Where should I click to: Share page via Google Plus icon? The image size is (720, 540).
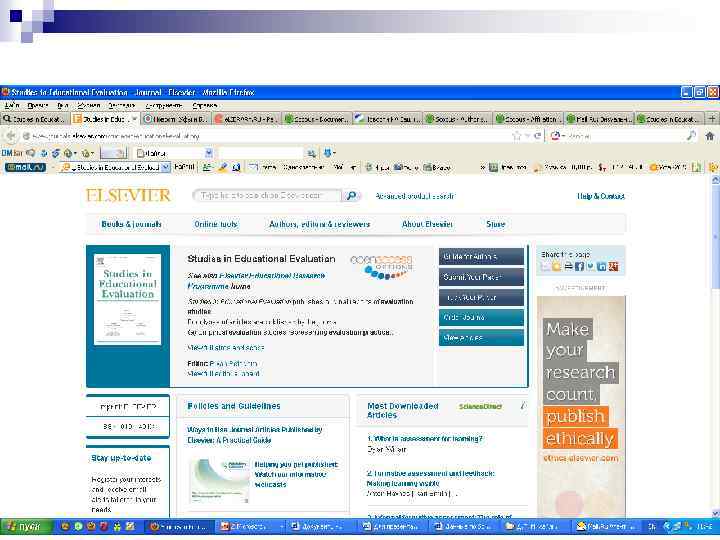613,266
